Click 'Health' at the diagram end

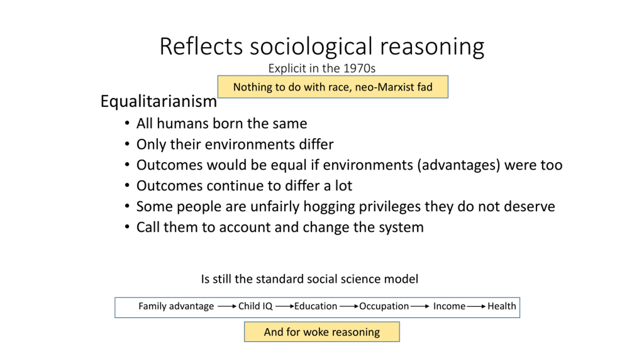point(502,306)
